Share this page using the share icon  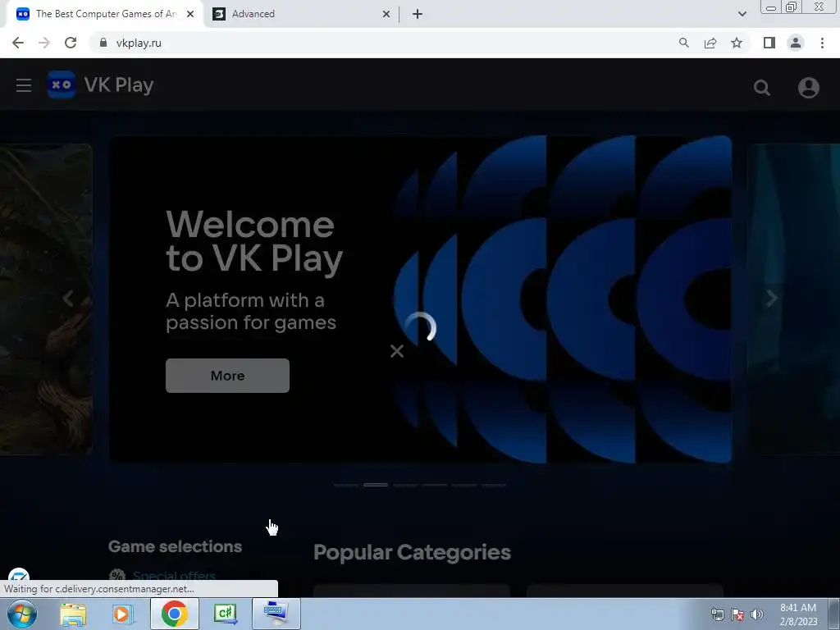coord(710,43)
